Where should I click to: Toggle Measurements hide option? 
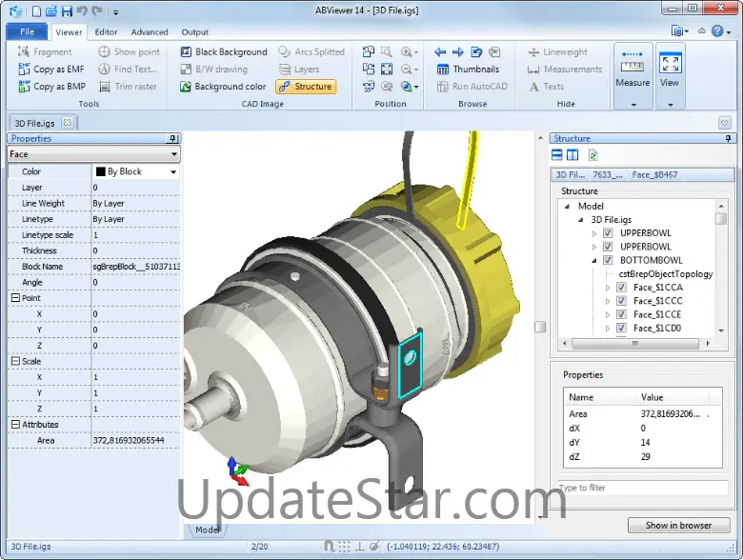tap(564, 70)
